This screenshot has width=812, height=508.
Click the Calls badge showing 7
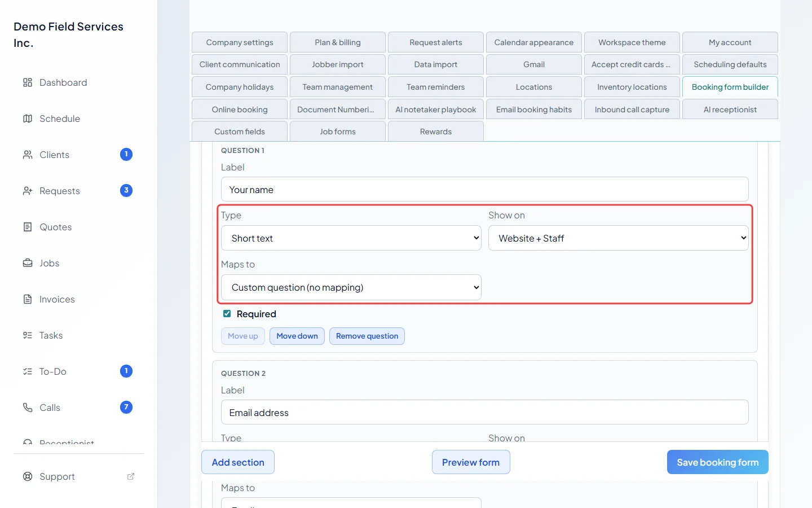(126, 407)
